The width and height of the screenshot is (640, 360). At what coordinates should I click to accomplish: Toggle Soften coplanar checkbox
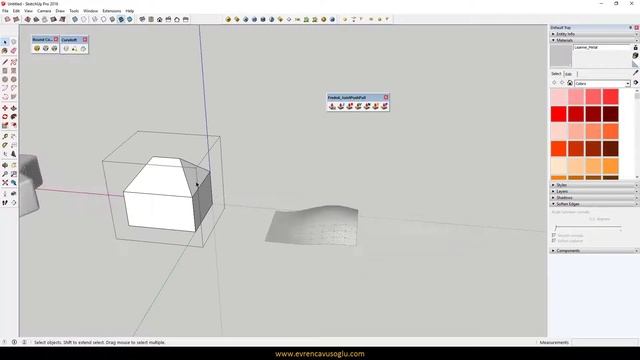click(x=554, y=241)
